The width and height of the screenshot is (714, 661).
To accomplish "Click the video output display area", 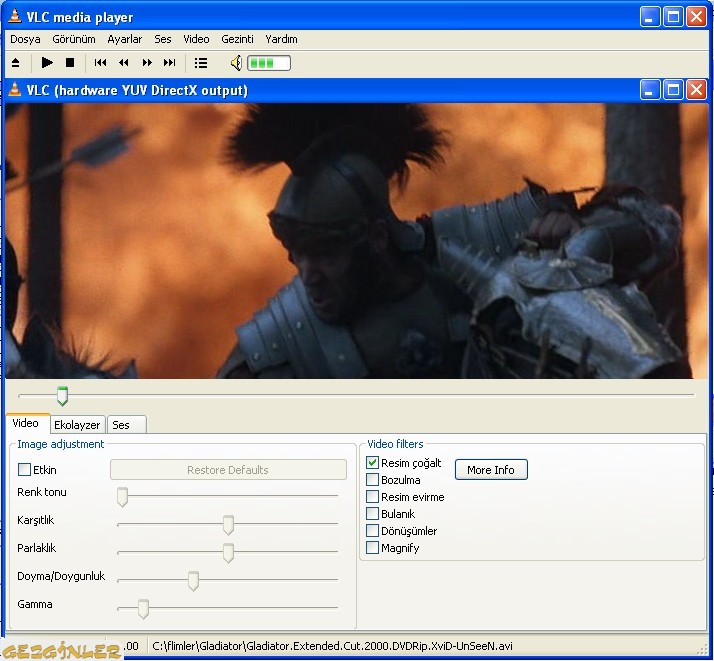I will 356,241.
